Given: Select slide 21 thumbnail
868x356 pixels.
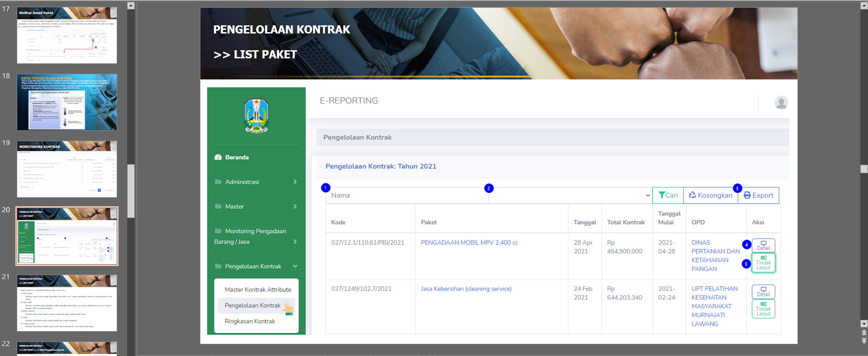Looking at the screenshot, I should click(67, 303).
